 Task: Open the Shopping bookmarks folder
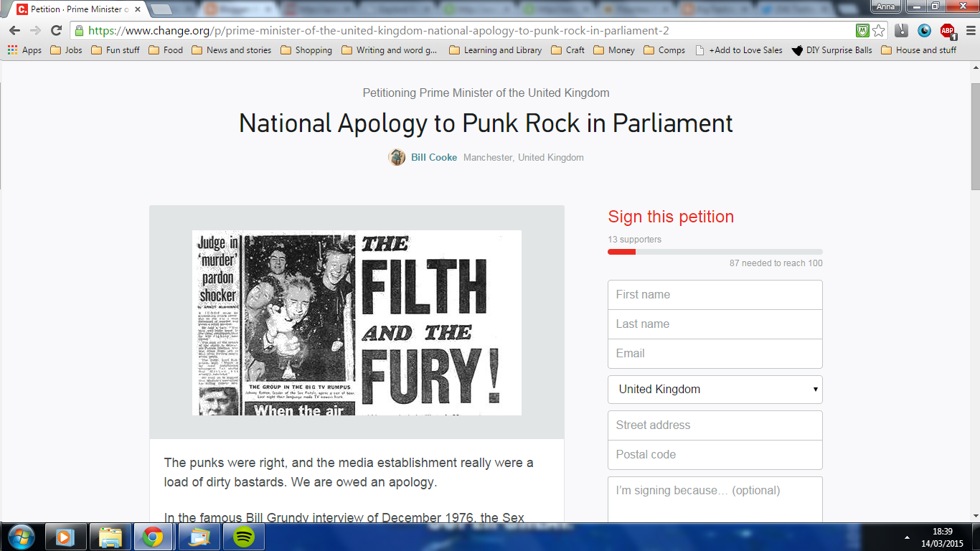306,50
